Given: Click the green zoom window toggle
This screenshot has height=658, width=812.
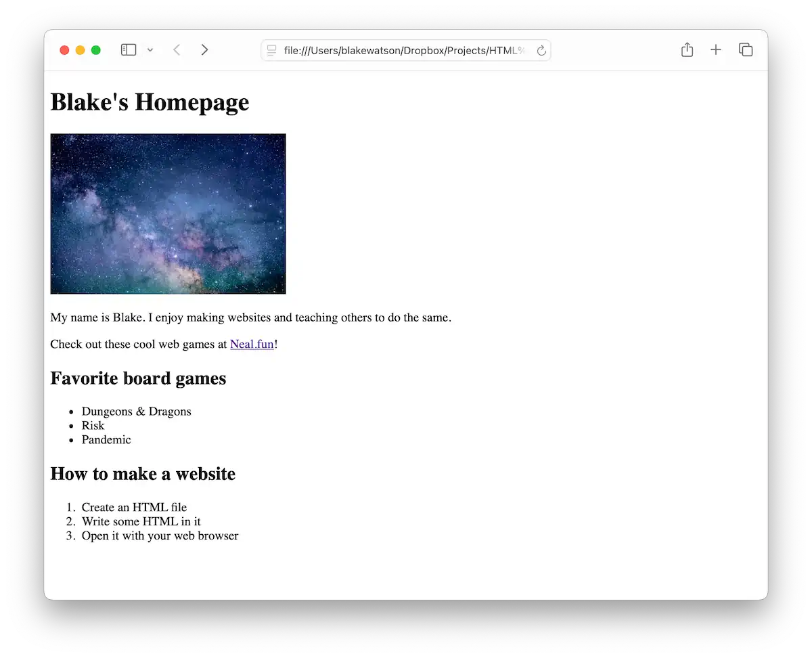Looking at the screenshot, I should coord(96,49).
